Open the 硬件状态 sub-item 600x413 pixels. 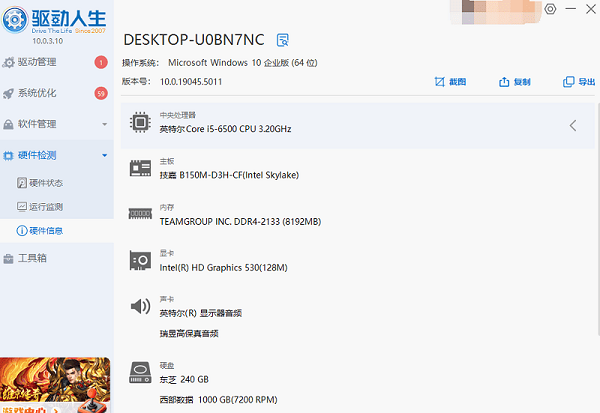57,183
